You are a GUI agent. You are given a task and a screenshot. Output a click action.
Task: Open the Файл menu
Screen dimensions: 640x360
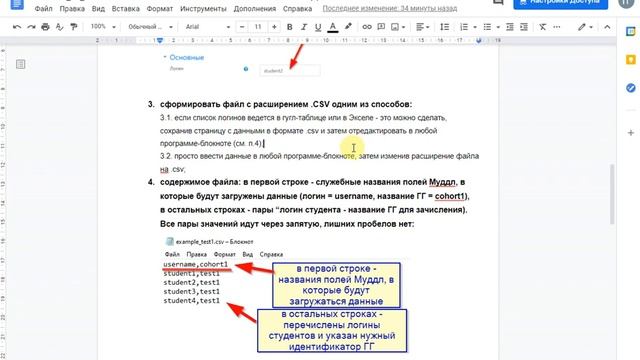pyautogui.click(x=44, y=9)
